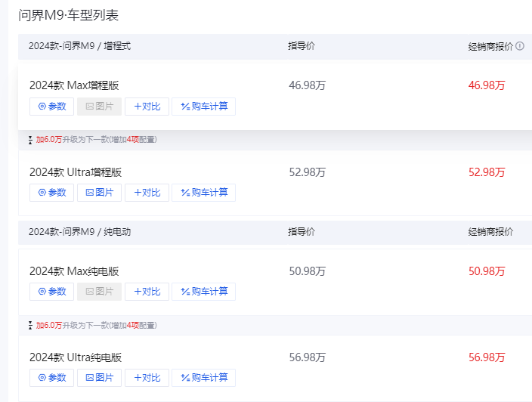Open 购车计算 for 2024款 Max增程版
Image resolution: width=532 pixels, height=402 pixels.
coord(203,107)
